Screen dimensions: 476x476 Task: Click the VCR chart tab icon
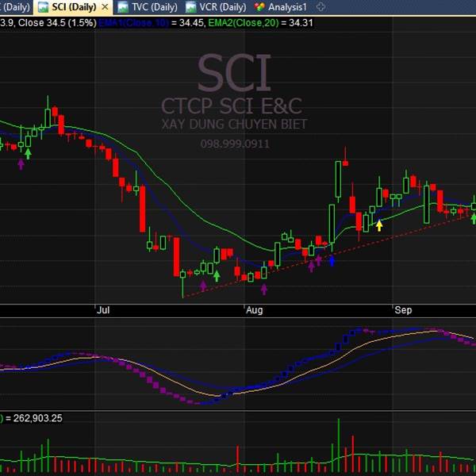(191, 7)
